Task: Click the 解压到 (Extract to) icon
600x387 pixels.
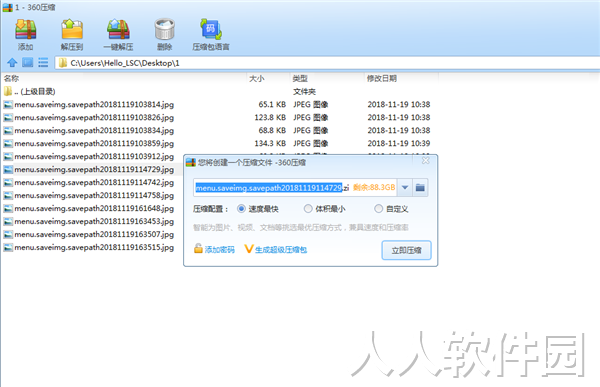Action: click(72, 30)
